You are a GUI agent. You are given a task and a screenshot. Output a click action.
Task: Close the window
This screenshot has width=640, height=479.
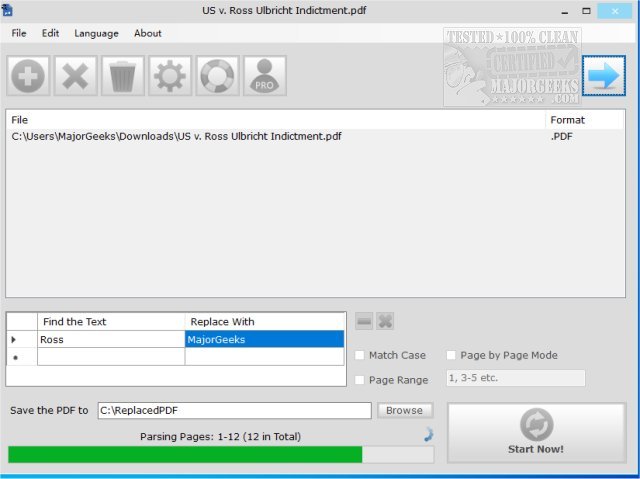(615, 11)
